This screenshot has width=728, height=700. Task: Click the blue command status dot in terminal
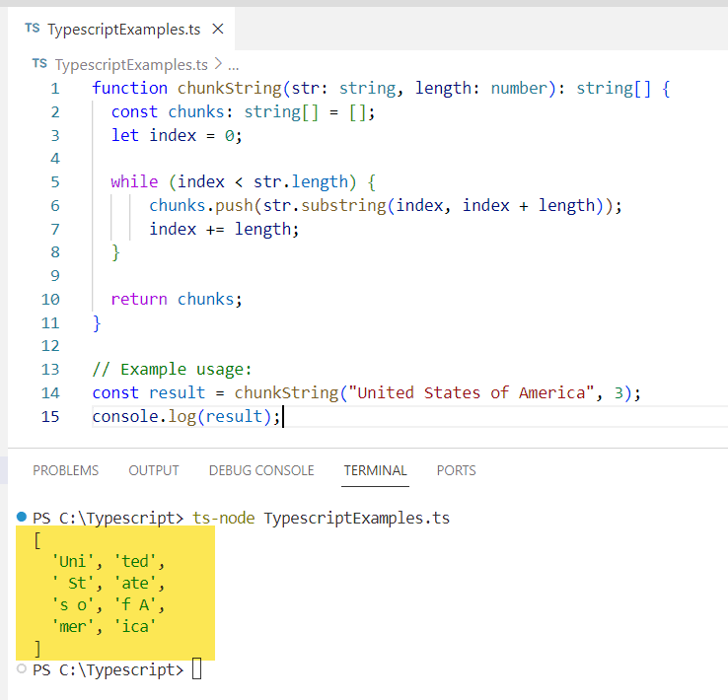point(22,517)
